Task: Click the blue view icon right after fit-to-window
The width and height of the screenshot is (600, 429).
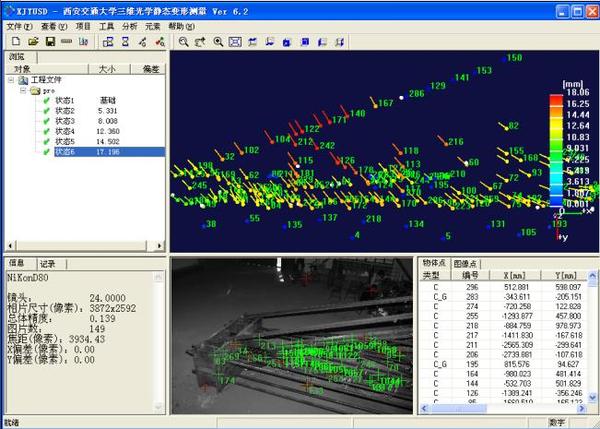Action: [x=253, y=42]
